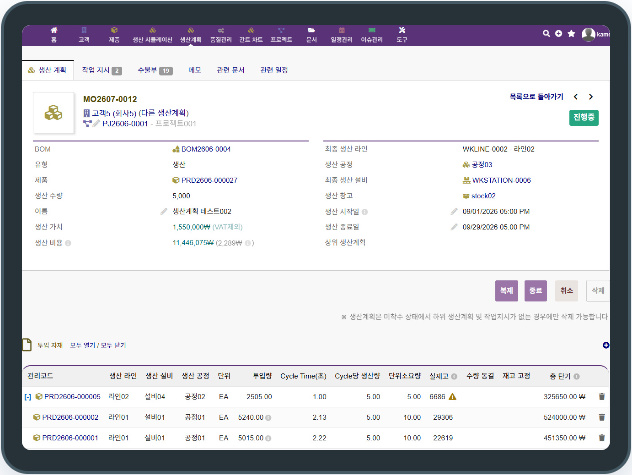
Task: Switch to the 관련 문서 tab
Action: [231, 70]
